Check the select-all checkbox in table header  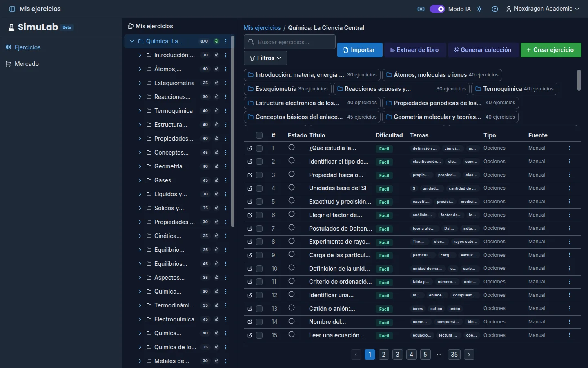pyautogui.click(x=259, y=135)
